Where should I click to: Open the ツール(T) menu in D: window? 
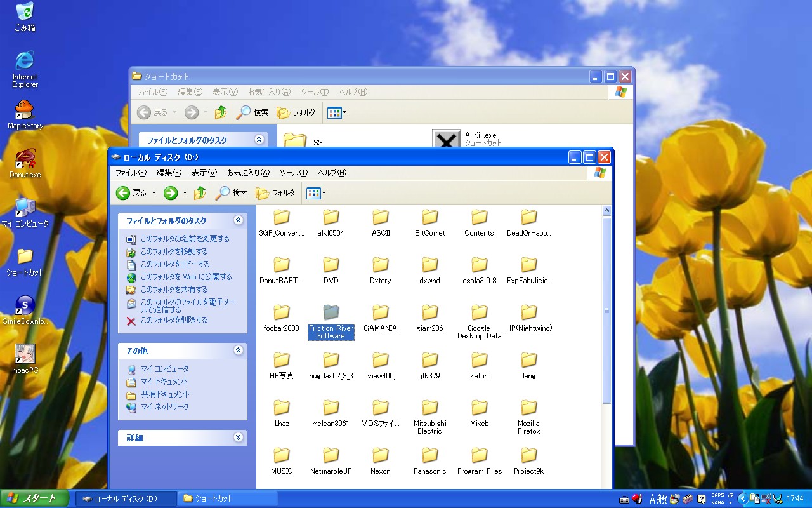pyautogui.click(x=294, y=173)
